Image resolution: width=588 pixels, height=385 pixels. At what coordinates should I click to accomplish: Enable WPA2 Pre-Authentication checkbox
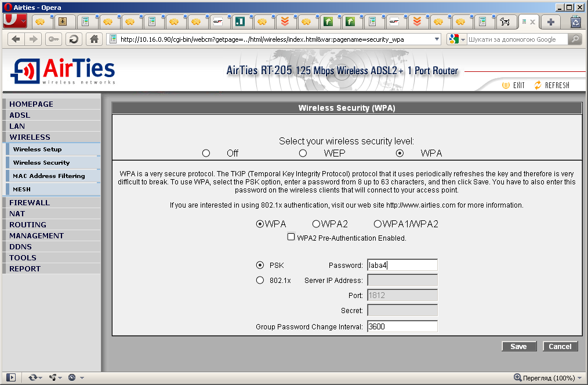[x=291, y=237]
